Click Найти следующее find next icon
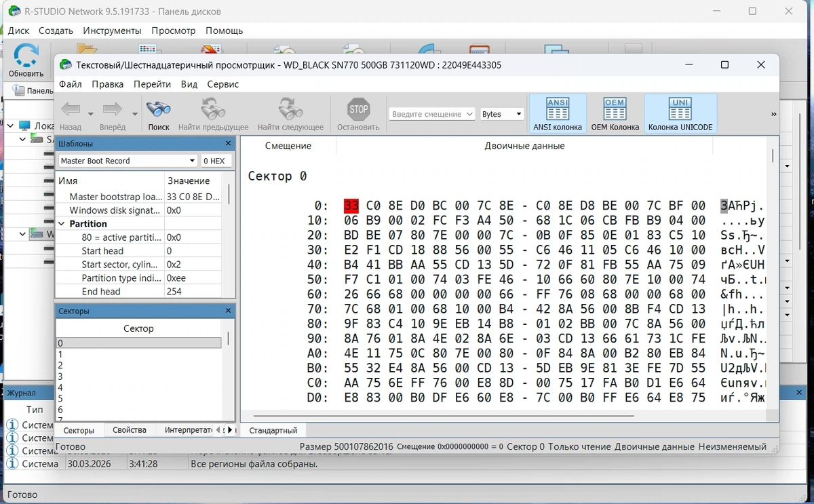Image resolution: width=814 pixels, height=504 pixels. coord(290,109)
